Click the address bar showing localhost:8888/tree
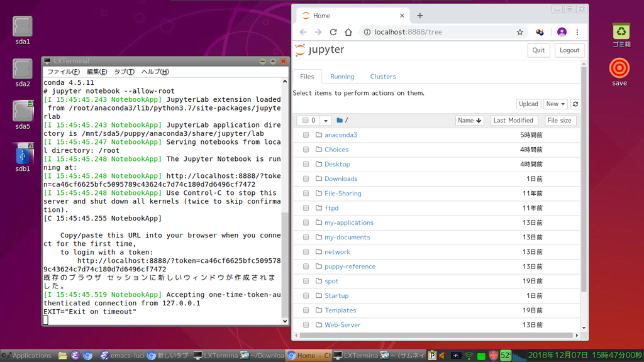The height and width of the screenshot is (362, 644). [x=443, y=32]
